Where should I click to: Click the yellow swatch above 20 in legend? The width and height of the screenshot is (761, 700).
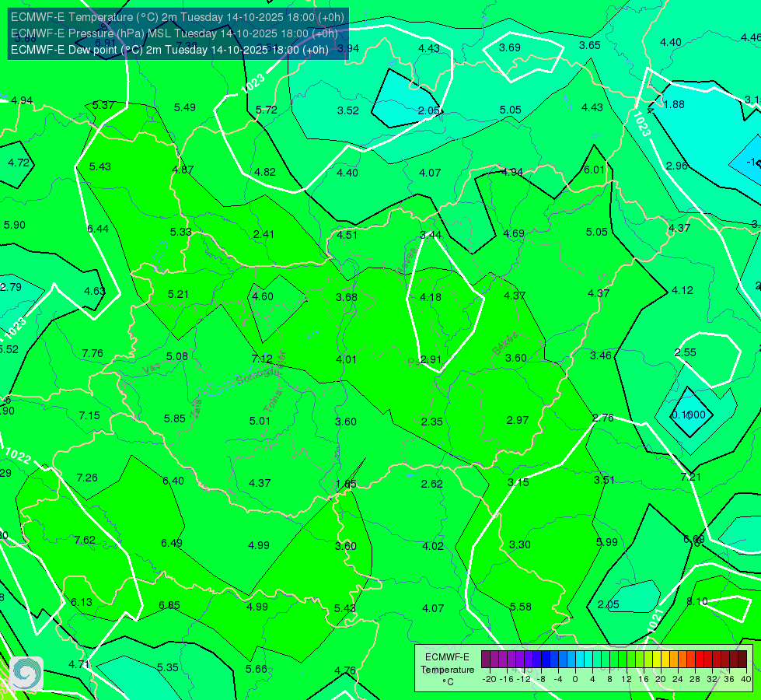point(657,660)
